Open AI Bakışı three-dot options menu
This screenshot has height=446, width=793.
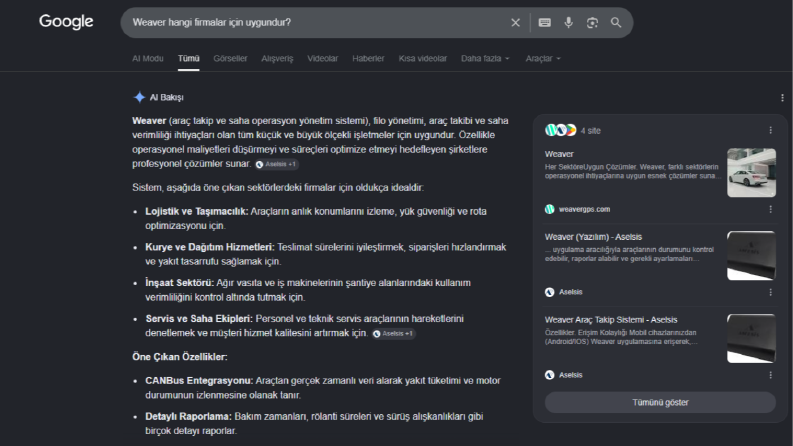[x=782, y=98]
